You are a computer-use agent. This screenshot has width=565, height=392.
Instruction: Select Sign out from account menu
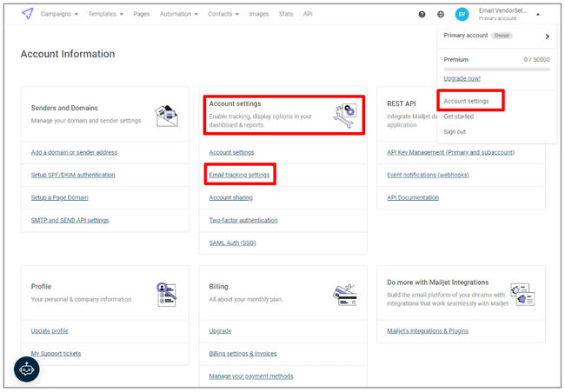(455, 131)
